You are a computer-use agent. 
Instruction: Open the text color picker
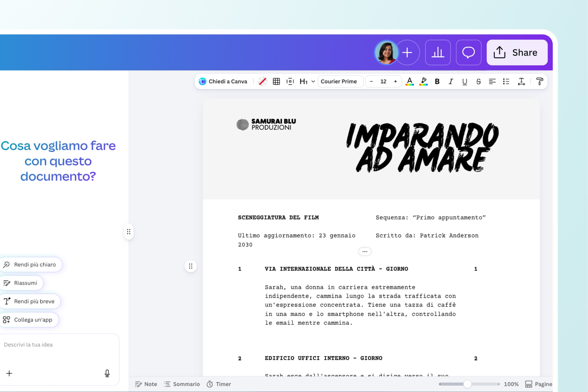coord(410,82)
